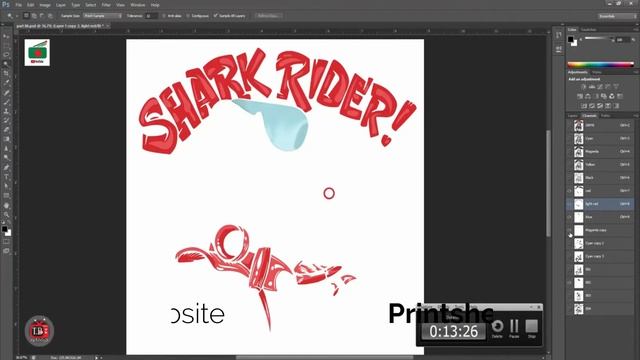The image size is (640, 360).
Task: Toggle visibility of the CMYK channel
Action: 569,125
